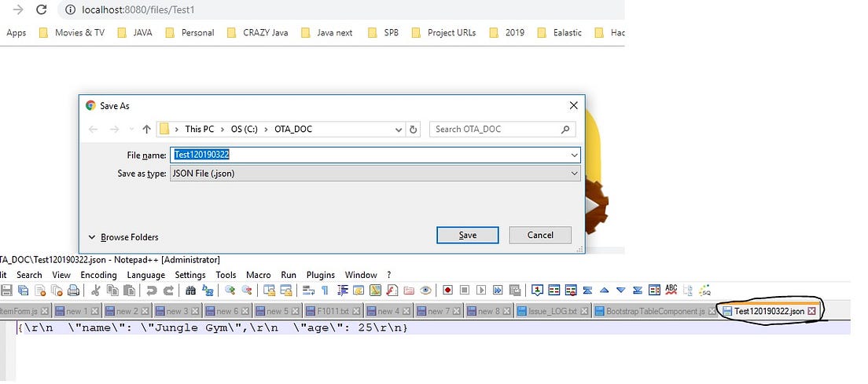Click the Print icon in Notepad++ toolbar
This screenshot has height=384, width=868.
[x=73, y=290]
